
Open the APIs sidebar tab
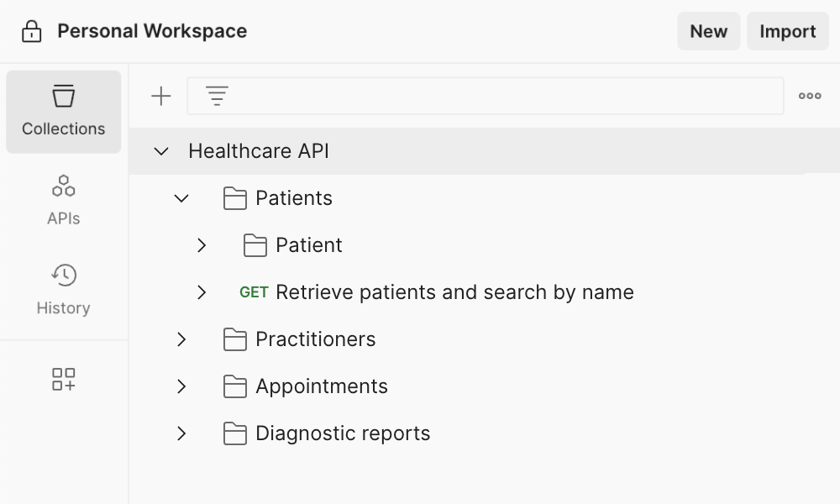[x=64, y=201]
